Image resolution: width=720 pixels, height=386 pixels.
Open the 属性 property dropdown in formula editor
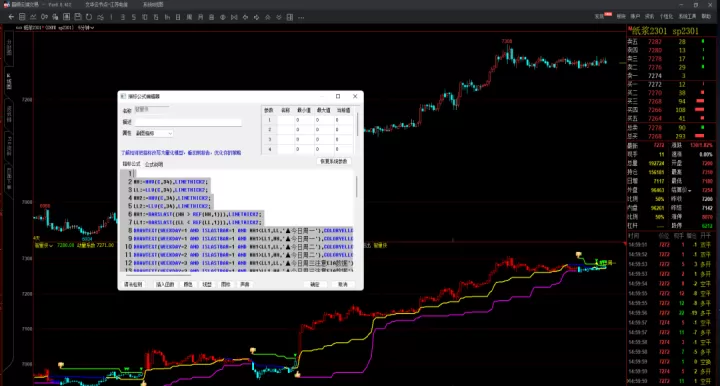click(154, 133)
